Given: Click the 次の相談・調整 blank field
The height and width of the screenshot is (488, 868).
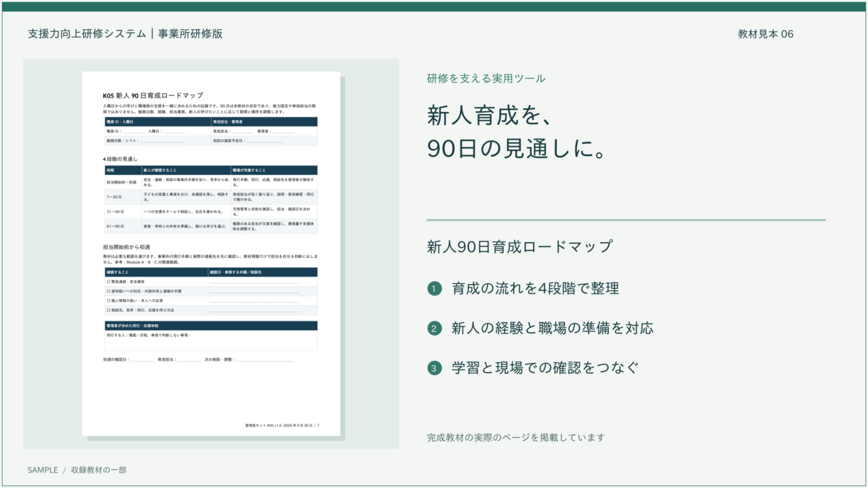Looking at the screenshot, I should [x=265, y=360].
